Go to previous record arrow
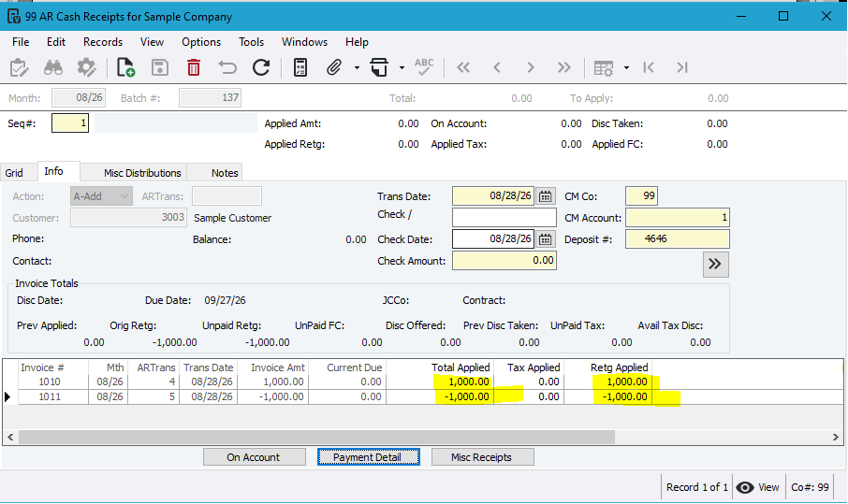 coord(497,68)
